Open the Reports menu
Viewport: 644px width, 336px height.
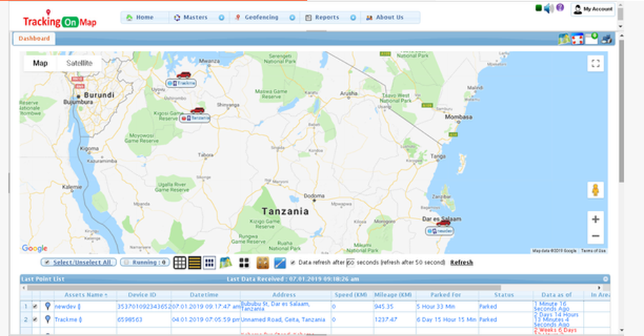coord(327,17)
